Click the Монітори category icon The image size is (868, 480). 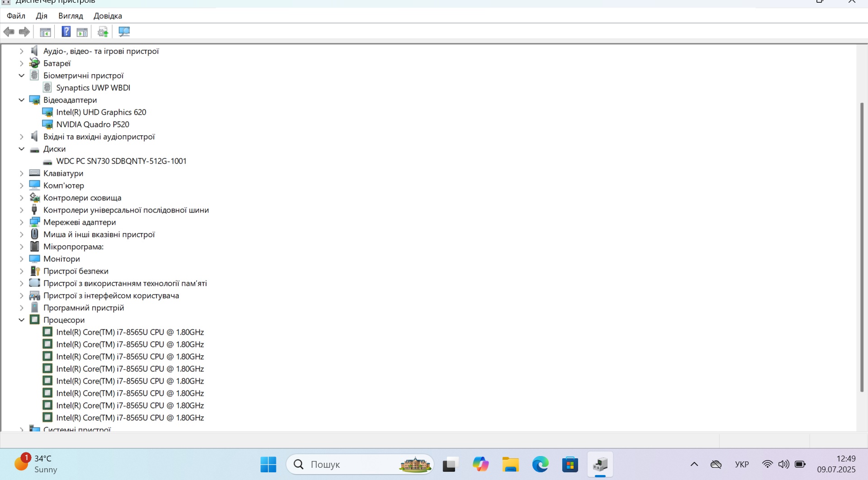(34, 258)
